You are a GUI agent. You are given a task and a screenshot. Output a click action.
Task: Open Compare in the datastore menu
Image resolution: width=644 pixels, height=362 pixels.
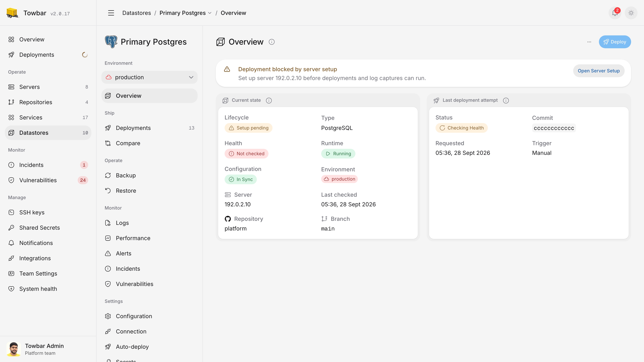(x=150, y=143)
